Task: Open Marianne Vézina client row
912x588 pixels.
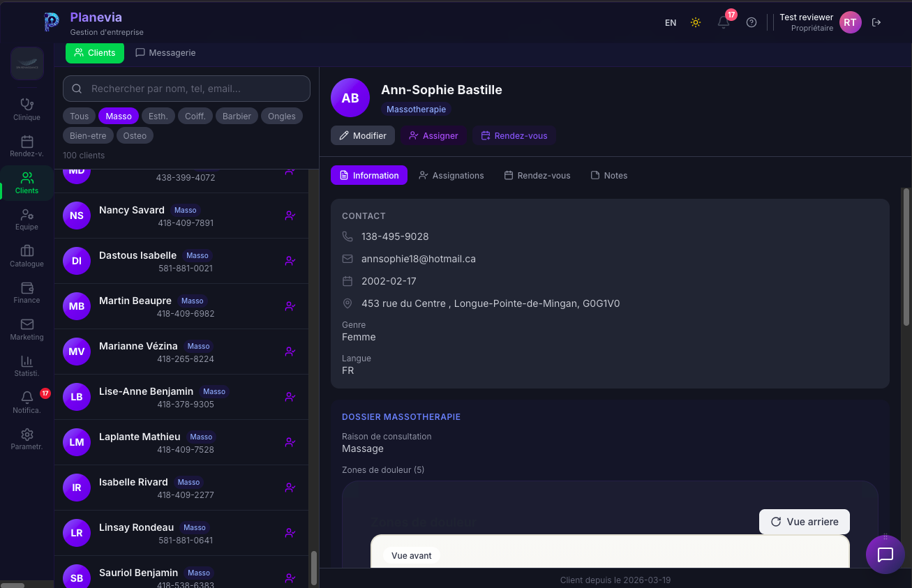Action: click(181, 352)
